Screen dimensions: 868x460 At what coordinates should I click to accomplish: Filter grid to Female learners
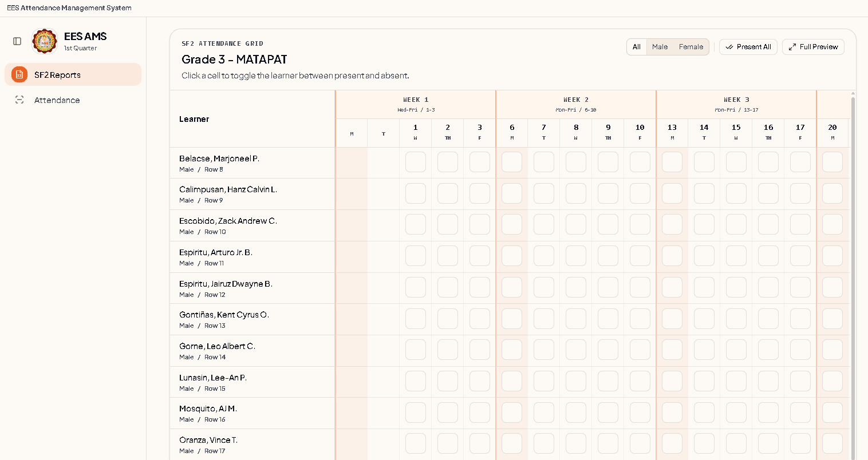pyautogui.click(x=691, y=47)
